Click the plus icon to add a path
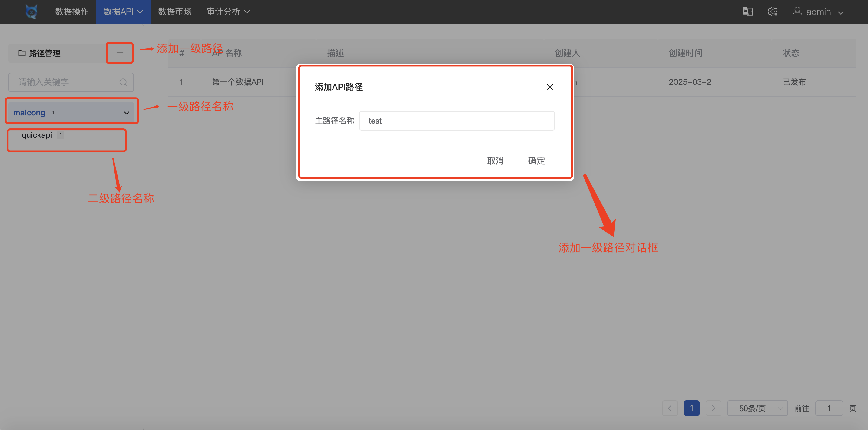This screenshot has height=430, width=868. tap(120, 53)
